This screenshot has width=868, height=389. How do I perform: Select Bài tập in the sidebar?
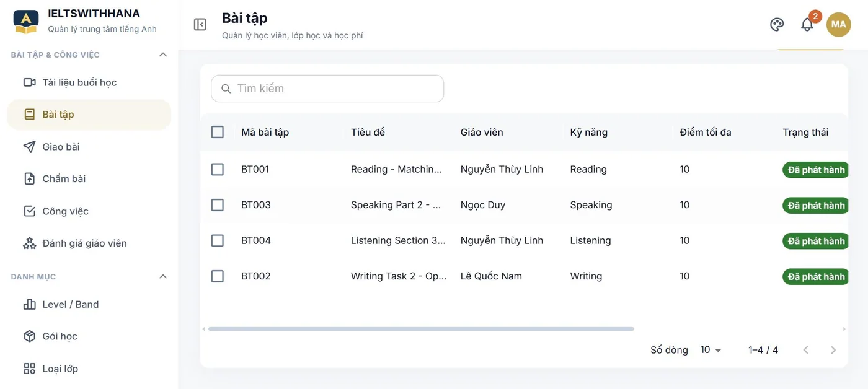click(x=89, y=115)
